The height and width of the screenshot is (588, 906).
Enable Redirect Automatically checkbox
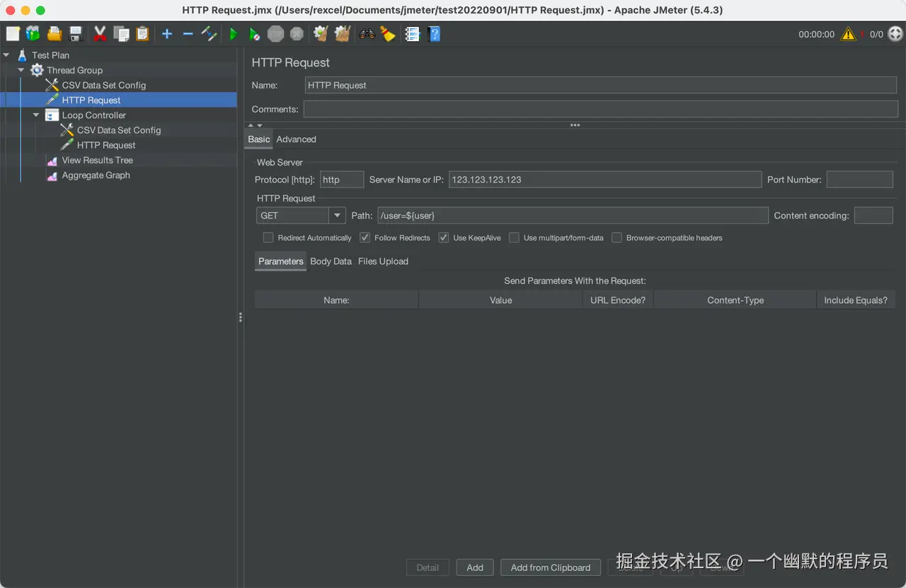(x=268, y=238)
